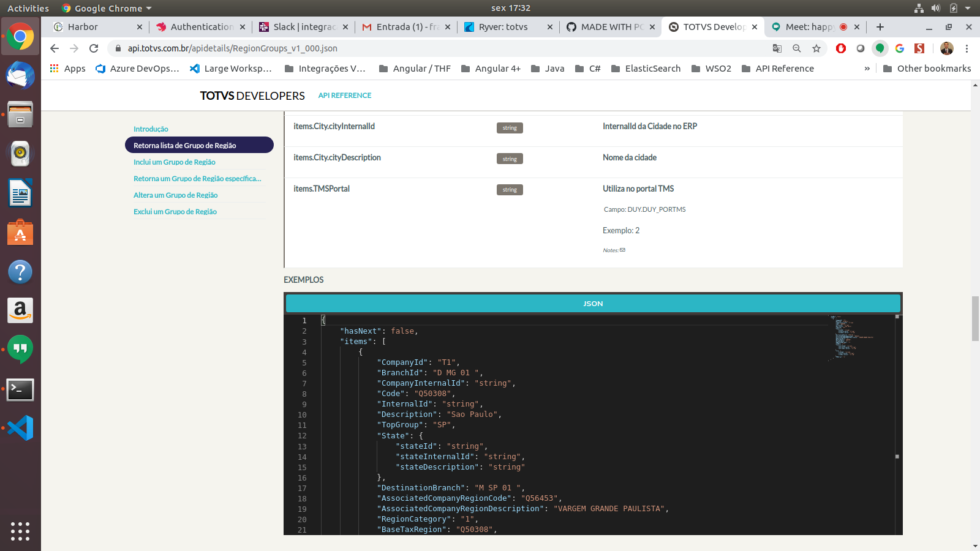
Task: Open Chrome's three-dot menu
Action: [966, 48]
